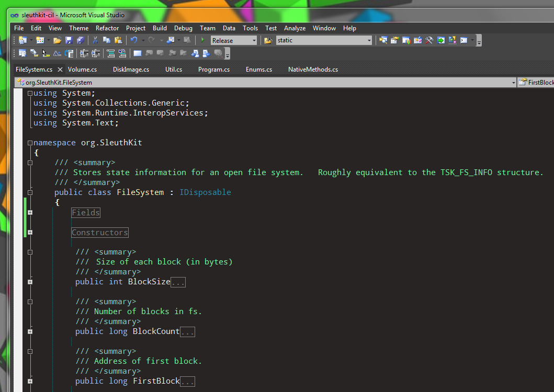Expand the collapsed Fields region
554x392 pixels.
click(30, 213)
